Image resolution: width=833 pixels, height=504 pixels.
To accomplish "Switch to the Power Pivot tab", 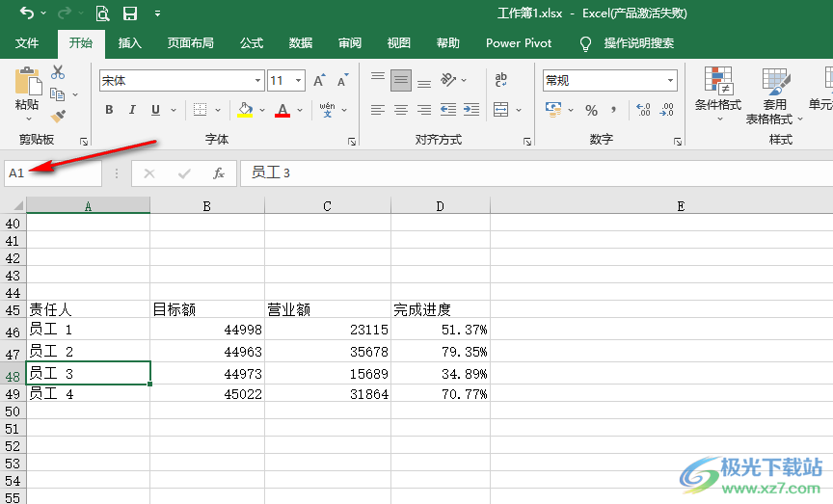I will coord(519,43).
